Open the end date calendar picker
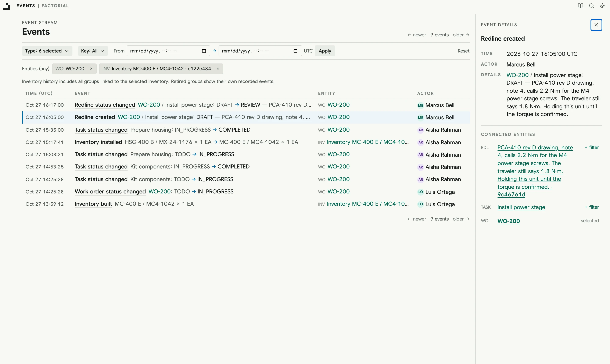 click(295, 51)
